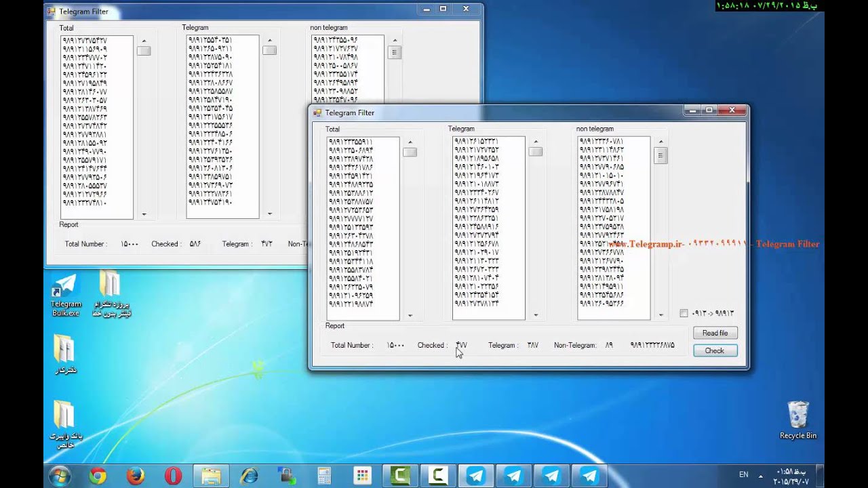Click 'Total Number :' label in back window
Screen dimensions: 868x488
(x=86, y=244)
